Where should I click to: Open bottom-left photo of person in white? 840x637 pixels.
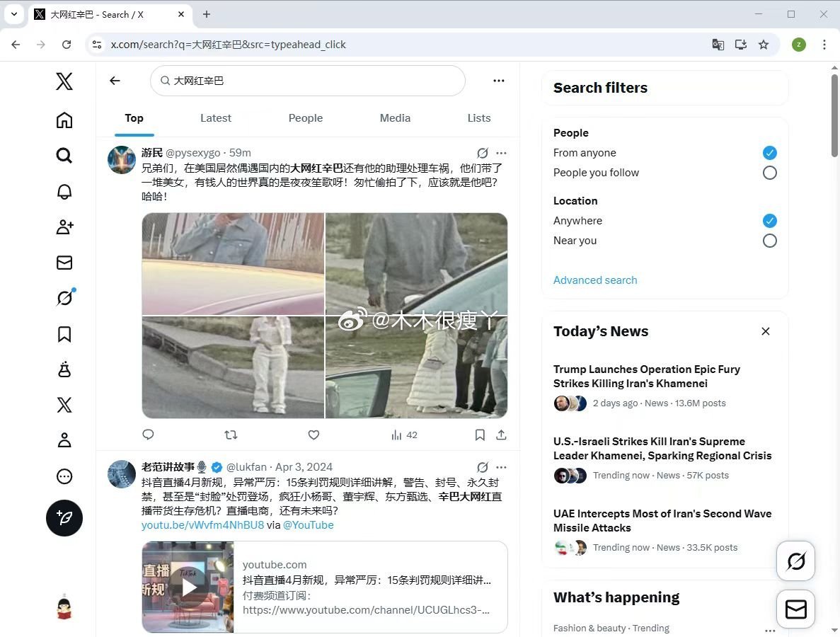coord(233,367)
